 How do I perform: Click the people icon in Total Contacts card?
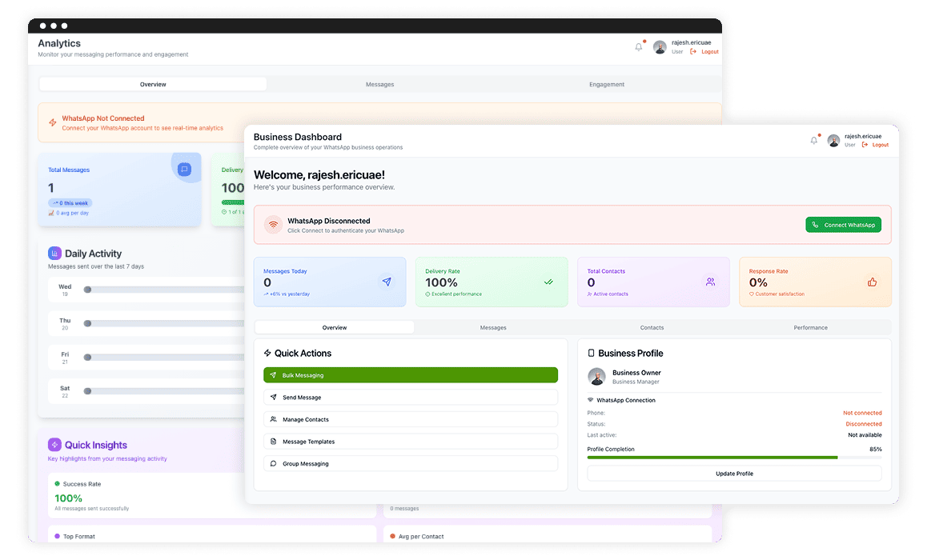pyautogui.click(x=710, y=282)
